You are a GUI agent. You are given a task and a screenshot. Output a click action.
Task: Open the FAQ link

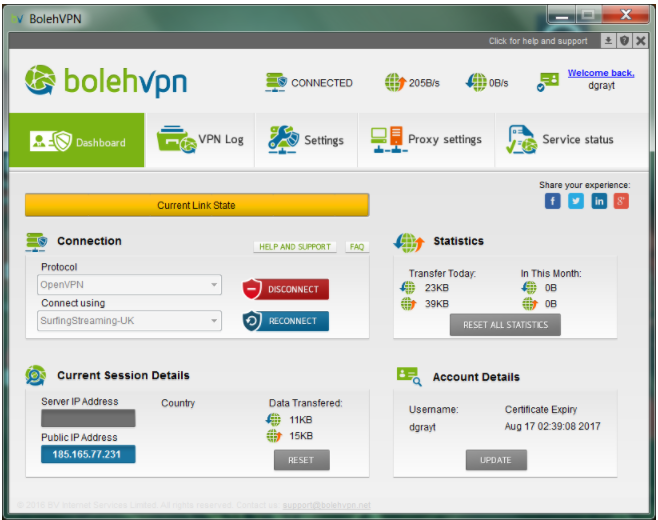[x=357, y=247]
